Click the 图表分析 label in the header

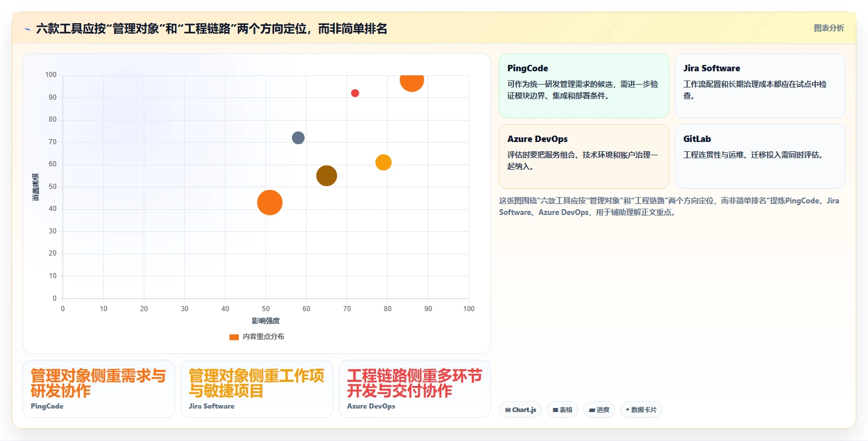(829, 28)
